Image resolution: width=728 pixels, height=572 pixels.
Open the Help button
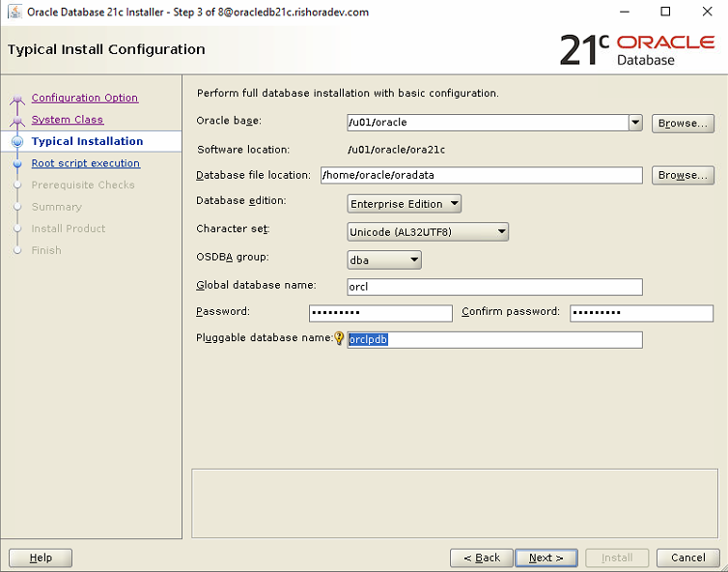[41, 558]
